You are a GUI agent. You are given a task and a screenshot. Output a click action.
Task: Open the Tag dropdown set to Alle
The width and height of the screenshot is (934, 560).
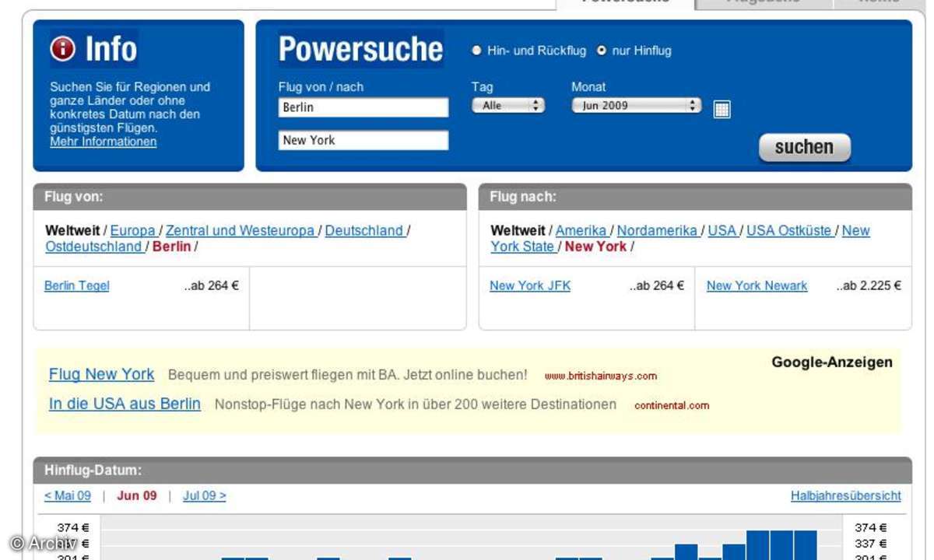click(x=508, y=106)
